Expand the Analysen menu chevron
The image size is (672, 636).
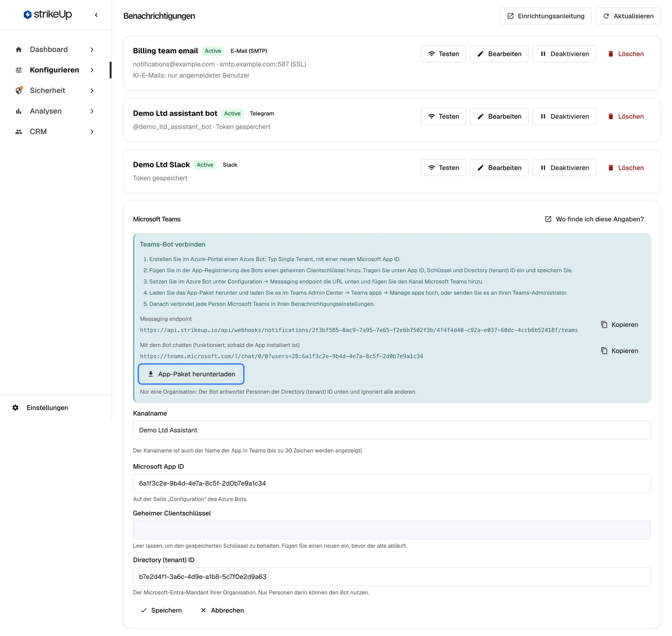[x=92, y=111]
